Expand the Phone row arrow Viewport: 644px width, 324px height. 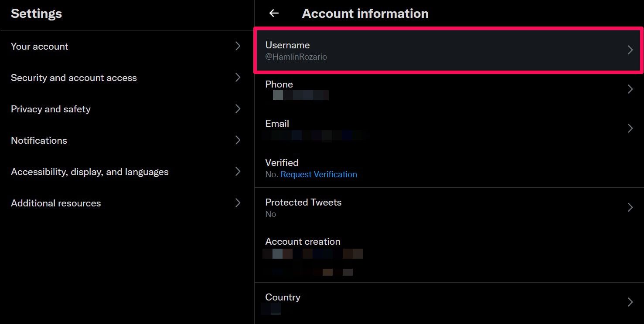[x=630, y=89]
